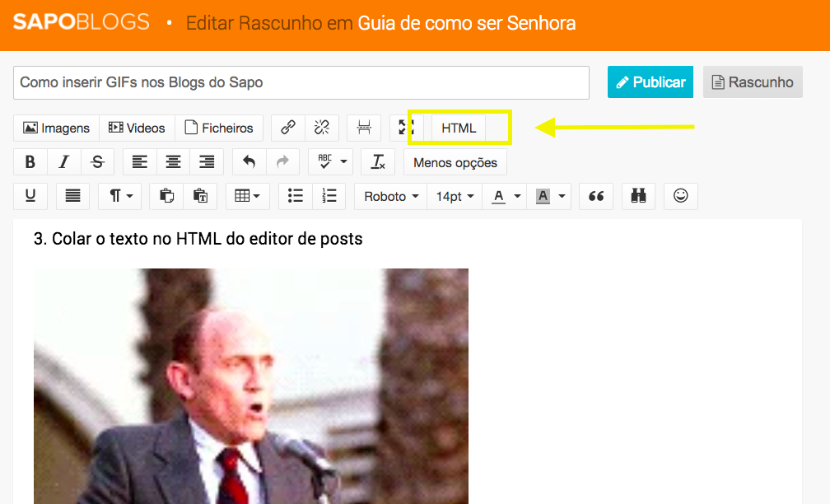Insert a horizontal rule
The width and height of the screenshot is (830, 504).
coord(363,128)
